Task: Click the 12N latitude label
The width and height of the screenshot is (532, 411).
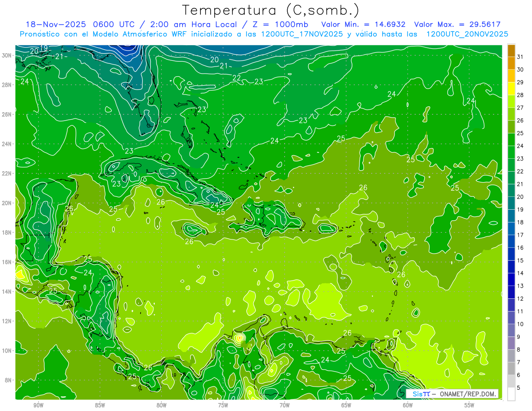Action: click(7, 321)
